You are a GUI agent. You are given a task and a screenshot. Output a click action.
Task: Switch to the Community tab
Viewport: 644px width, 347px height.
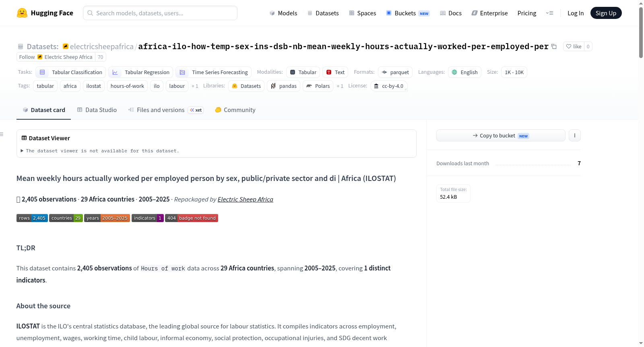pos(235,110)
